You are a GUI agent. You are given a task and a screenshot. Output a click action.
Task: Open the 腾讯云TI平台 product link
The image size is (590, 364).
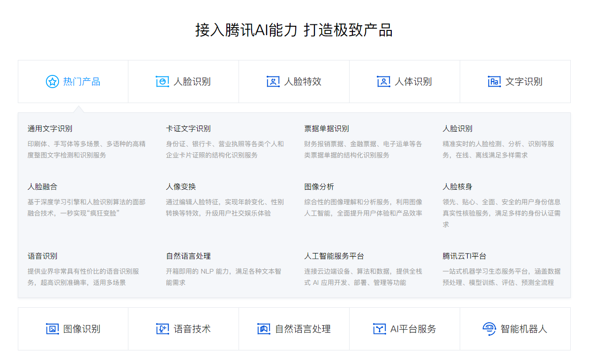tap(464, 256)
